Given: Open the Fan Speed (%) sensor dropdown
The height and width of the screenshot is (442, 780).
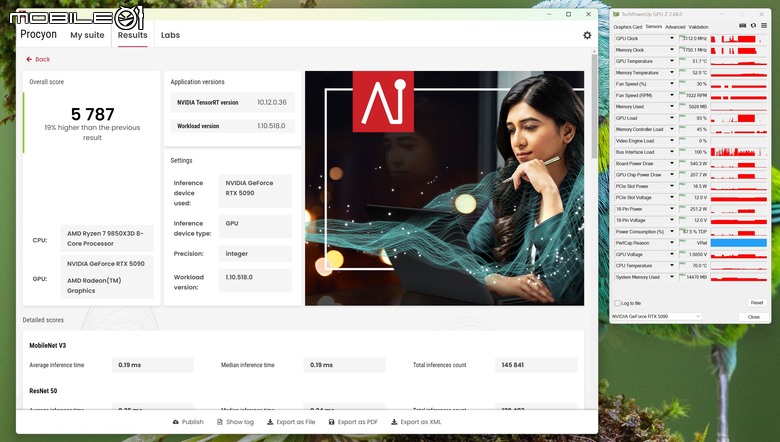Looking at the screenshot, I should pyautogui.click(x=672, y=84).
